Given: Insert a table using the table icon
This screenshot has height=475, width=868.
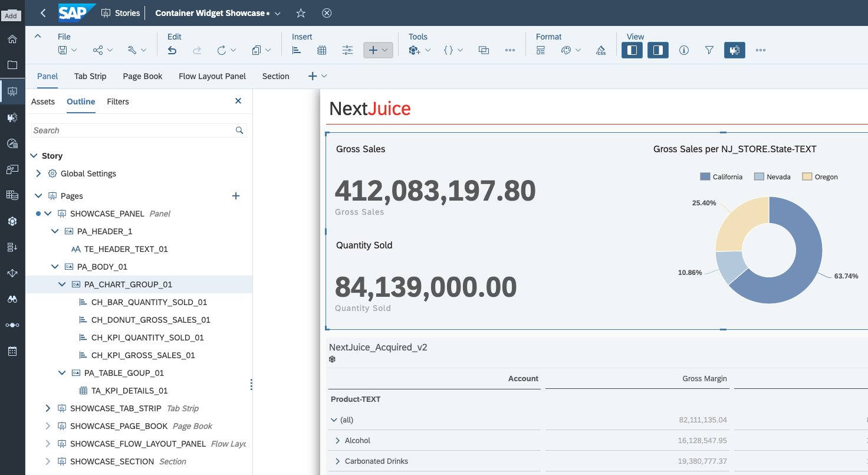Looking at the screenshot, I should click(x=321, y=50).
